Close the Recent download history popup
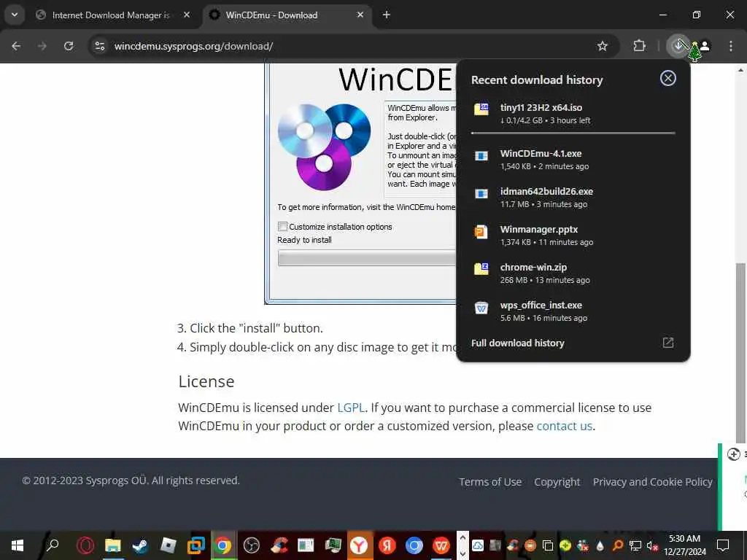The height and width of the screenshot is (560, 747). (x=668, y=78)
